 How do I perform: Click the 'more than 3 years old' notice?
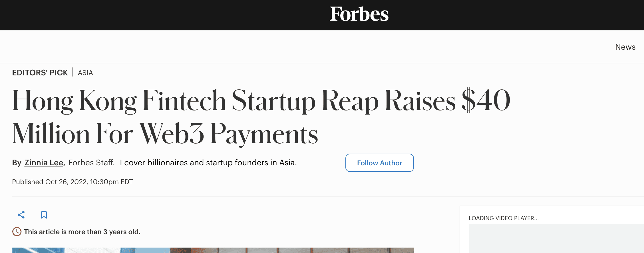[82, 232]
